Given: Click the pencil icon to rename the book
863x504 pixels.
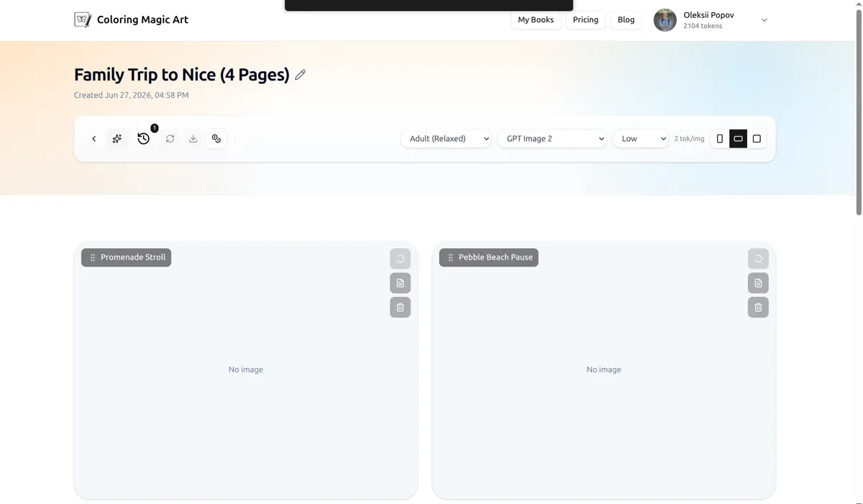Looking at the screenshot, I should click(x=301, y=75).
